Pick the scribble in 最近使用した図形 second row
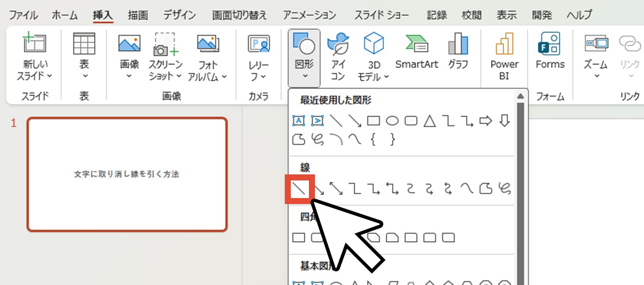This screenshot has height=285, width=644. pos(317,140)
